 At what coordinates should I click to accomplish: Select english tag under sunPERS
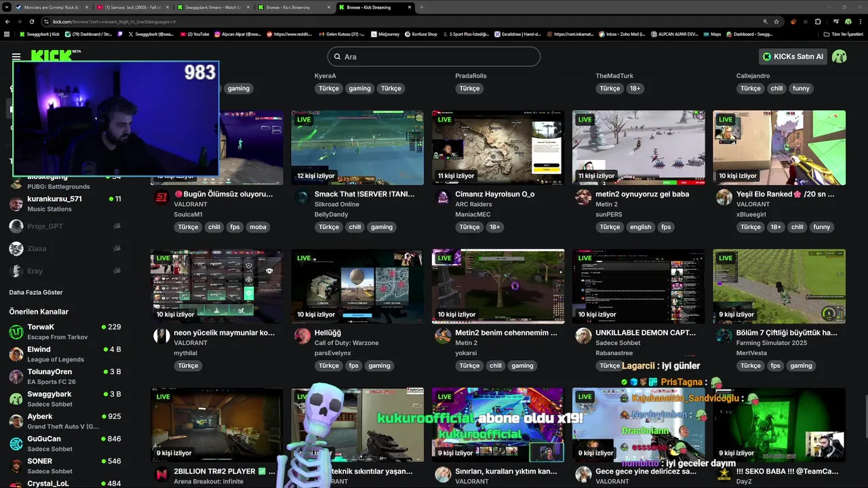[x=640, y=227]
